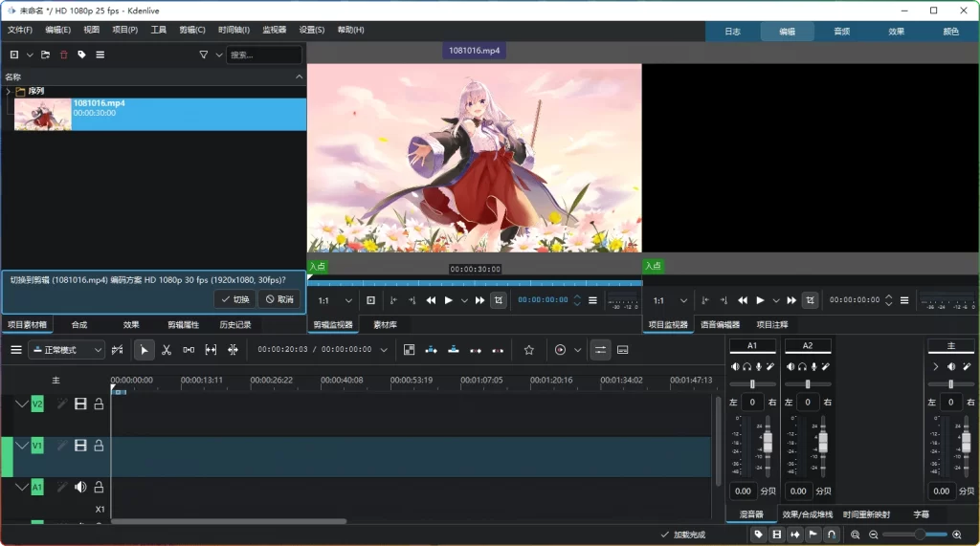Pick the slip tool with bracketed arrows

point(211,350)
